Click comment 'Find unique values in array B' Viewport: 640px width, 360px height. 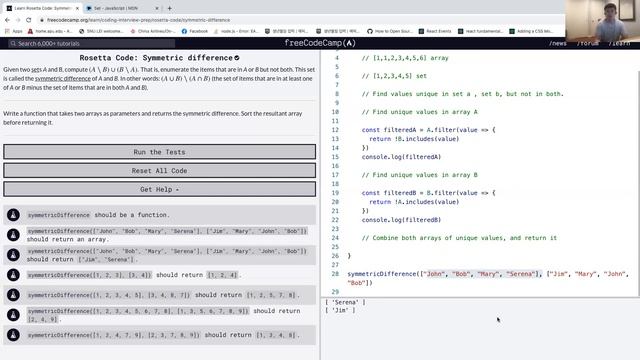[420, 175]
